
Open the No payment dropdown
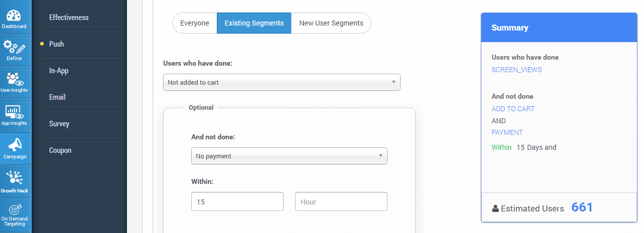pyautogui.click(x=289, y=156)
